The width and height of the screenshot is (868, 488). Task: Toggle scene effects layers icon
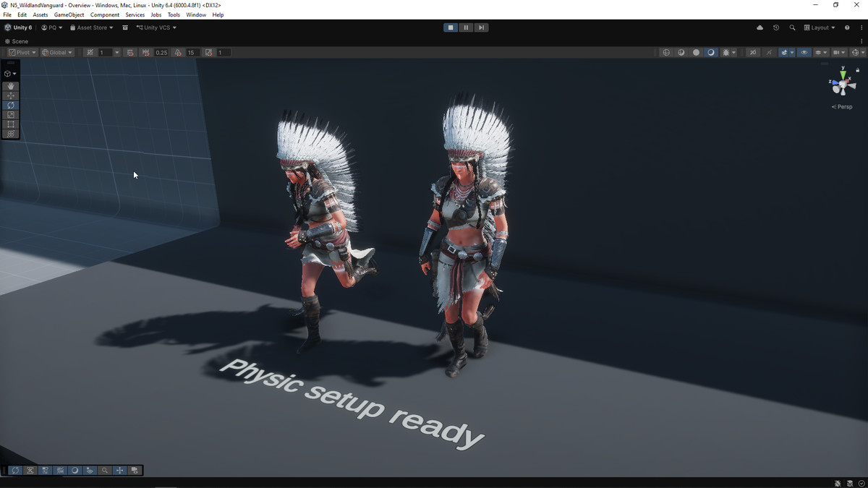click(785, 53)
